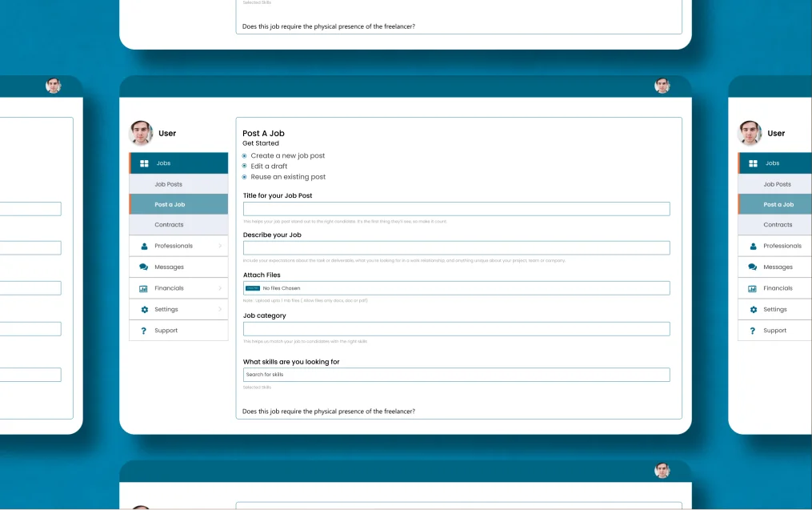Click the Professionals person icon in center window
Image resolution: width=812 pixels, height=510 pixels.
[144, 246]
